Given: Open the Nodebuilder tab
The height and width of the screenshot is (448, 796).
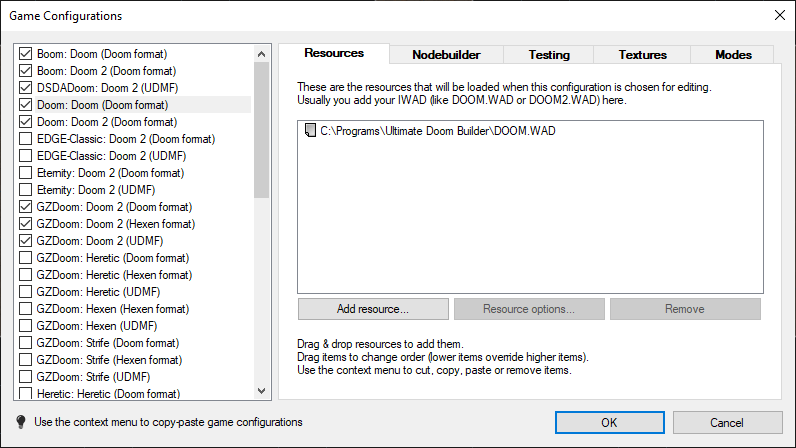Looking at the screenshot, I should coord(446,54).
